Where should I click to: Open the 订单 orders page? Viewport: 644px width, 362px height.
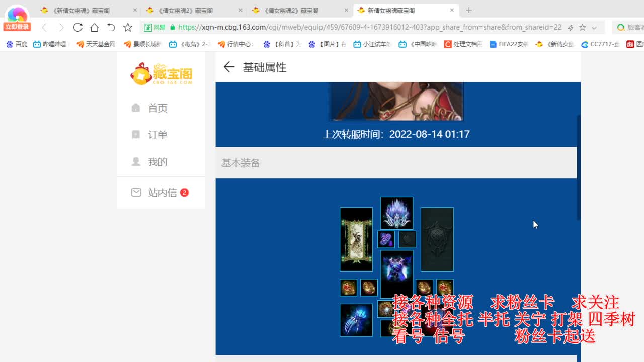pyautogui.click(x=157, y=134)
